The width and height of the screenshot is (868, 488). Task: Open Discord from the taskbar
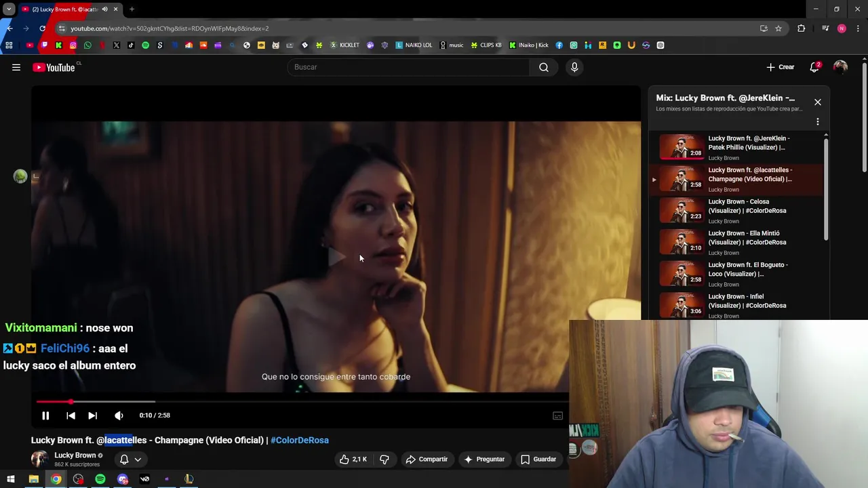click(123, 479)
